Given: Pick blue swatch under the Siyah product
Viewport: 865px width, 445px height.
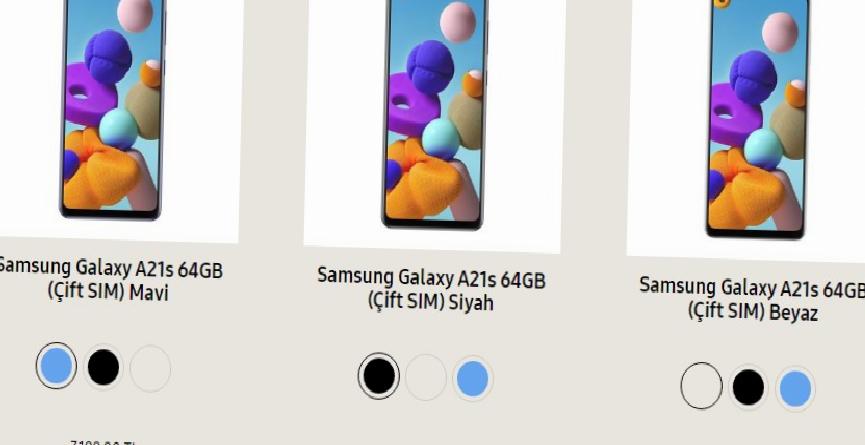Looking at the screenshot, I should pos(473,379).
